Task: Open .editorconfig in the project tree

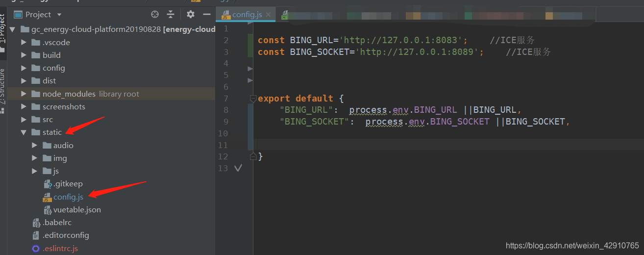Action: coord(66,235)
